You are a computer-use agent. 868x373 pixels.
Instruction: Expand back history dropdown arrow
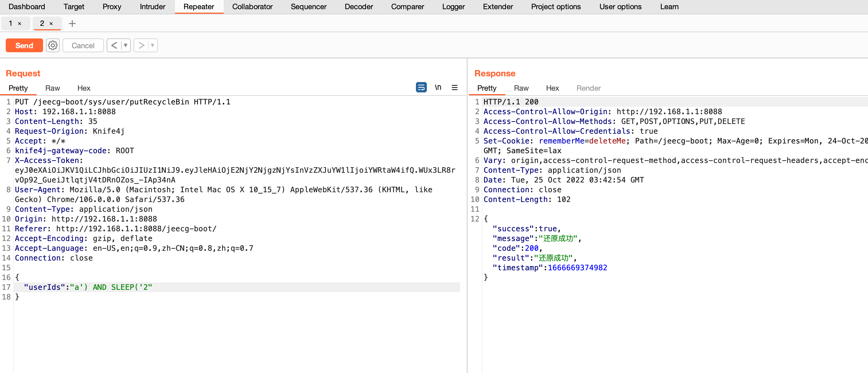click(125, 46)
